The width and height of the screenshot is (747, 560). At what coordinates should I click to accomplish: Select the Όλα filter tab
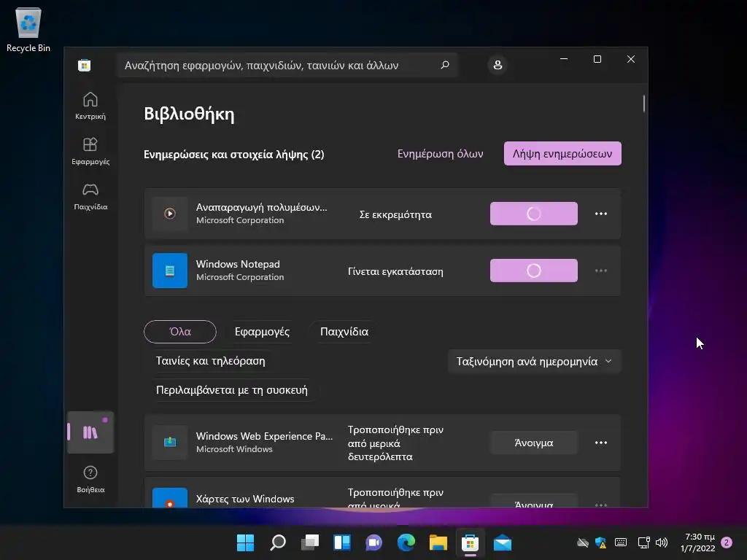180,332
